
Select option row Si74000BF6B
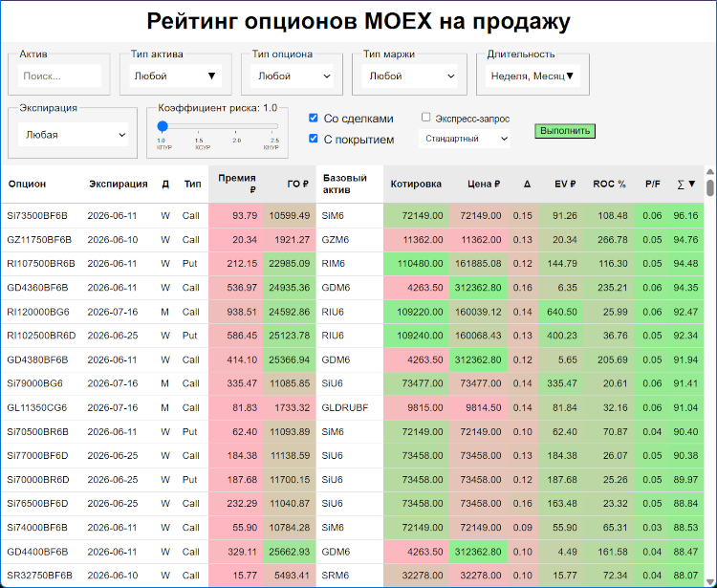click(352, 528)
